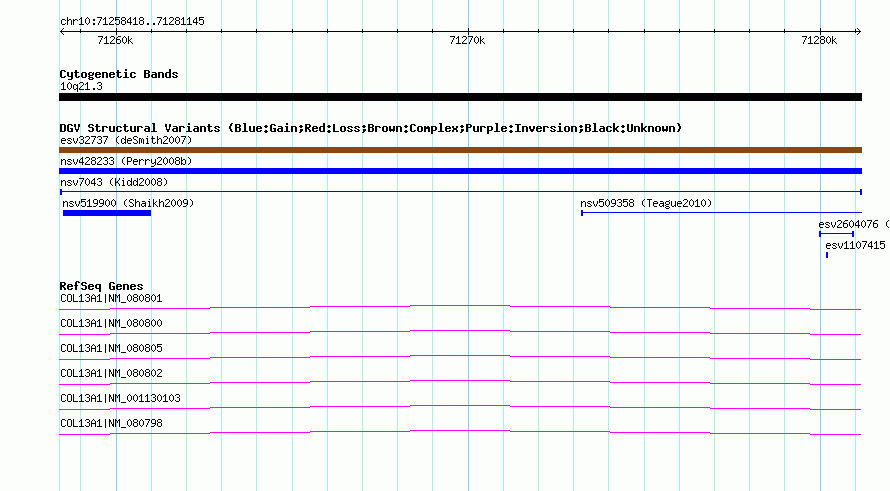Open the RefSeq Genes track title
The image size is (890, 491).
[101, 286]
